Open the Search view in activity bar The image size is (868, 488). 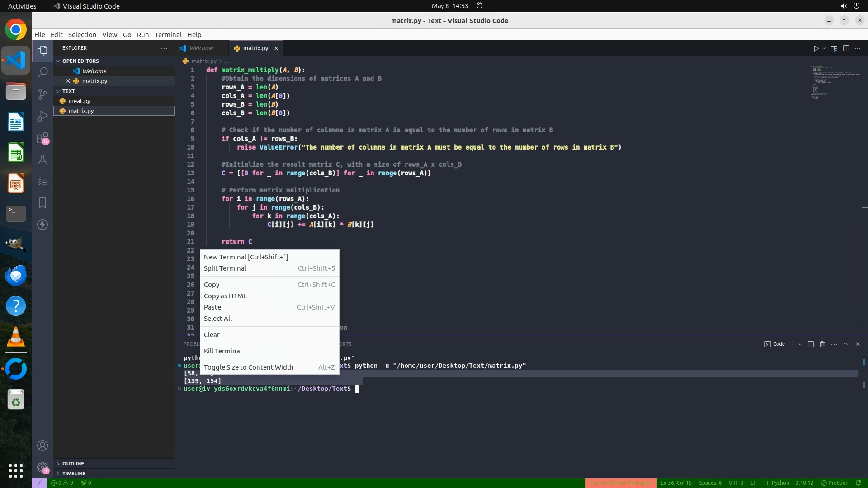point(42,72)
